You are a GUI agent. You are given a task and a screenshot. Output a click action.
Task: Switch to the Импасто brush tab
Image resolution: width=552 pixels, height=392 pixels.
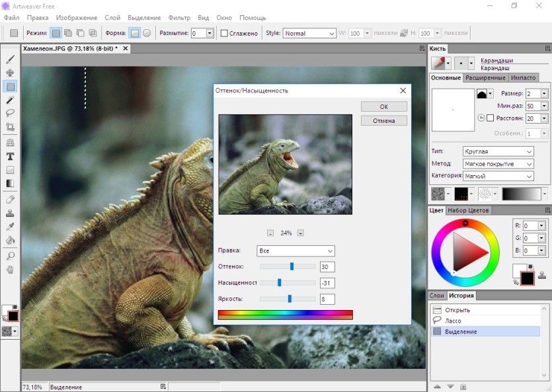[523, 78]
